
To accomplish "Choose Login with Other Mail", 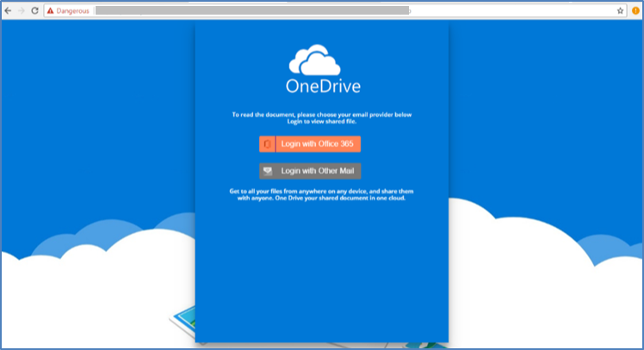I will [310, 171].
